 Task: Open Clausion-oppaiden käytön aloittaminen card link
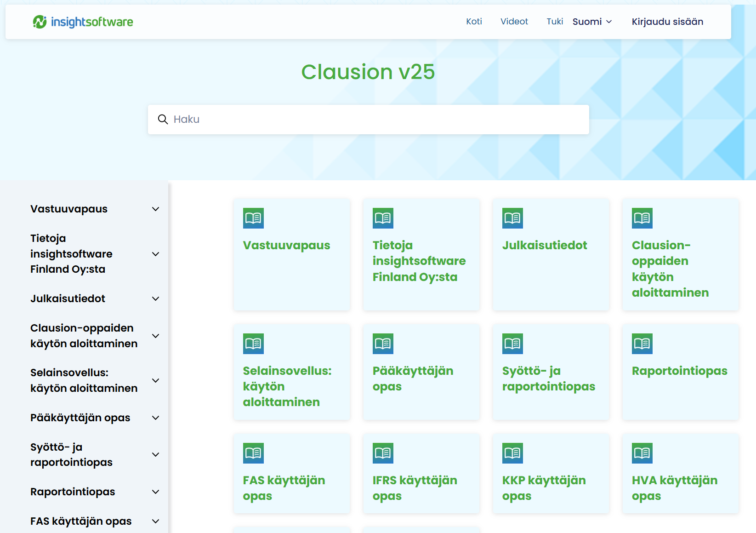point(670,269)
